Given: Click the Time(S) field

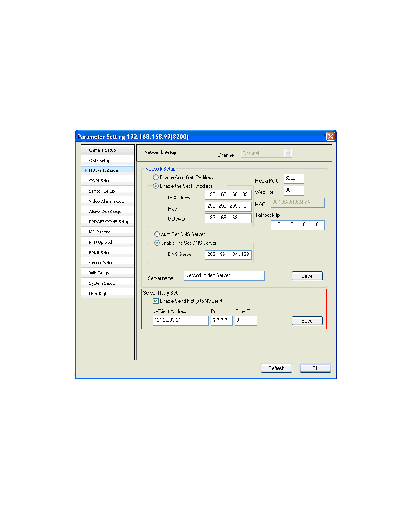Looking at the screenshot, I should [246, 320].
